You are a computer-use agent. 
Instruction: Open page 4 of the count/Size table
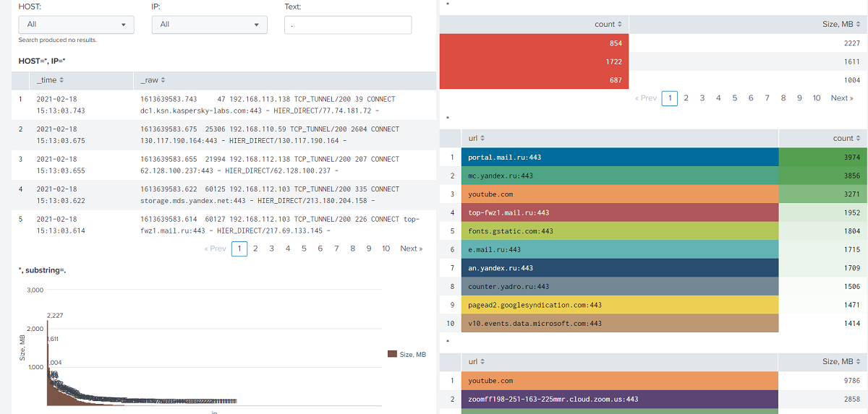click(718, 98)
